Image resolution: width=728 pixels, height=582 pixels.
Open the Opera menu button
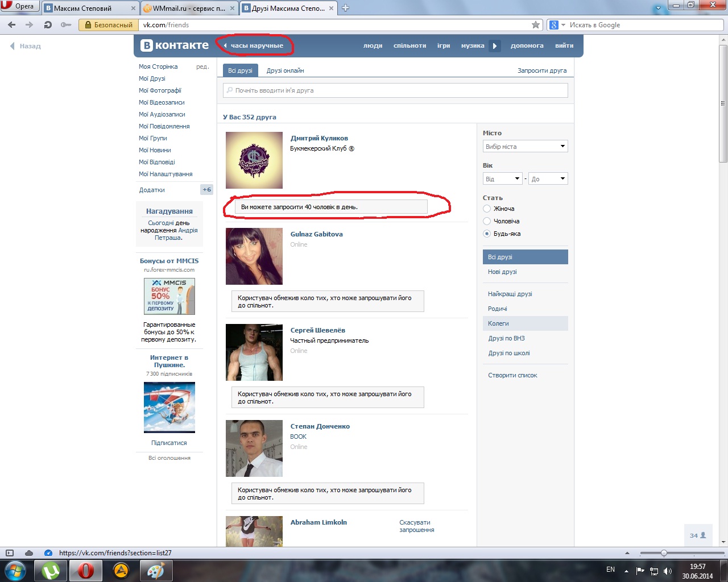20,6
